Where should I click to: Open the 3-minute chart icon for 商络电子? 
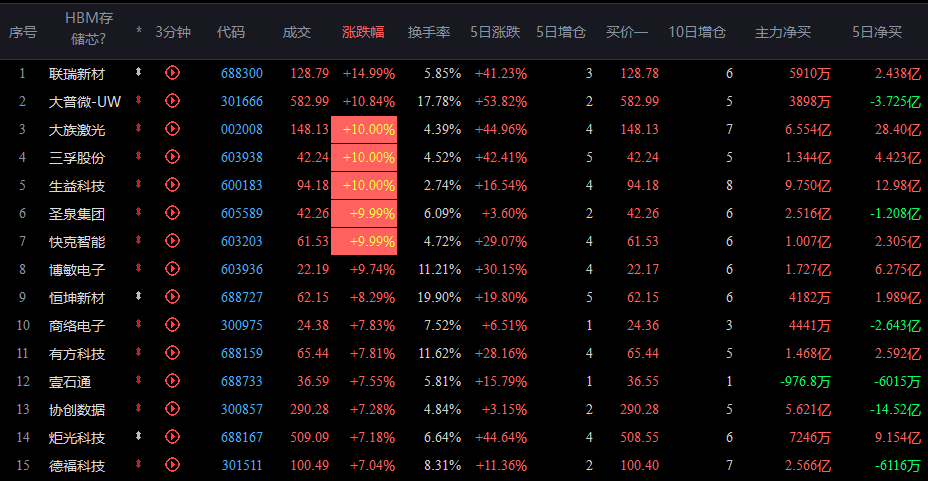click(172, 325)
